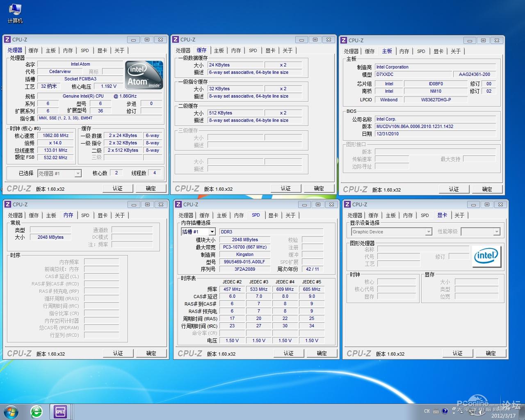Click 认证 button in cache window
This screenshot has width=525, height=420.
pos(286,188)
